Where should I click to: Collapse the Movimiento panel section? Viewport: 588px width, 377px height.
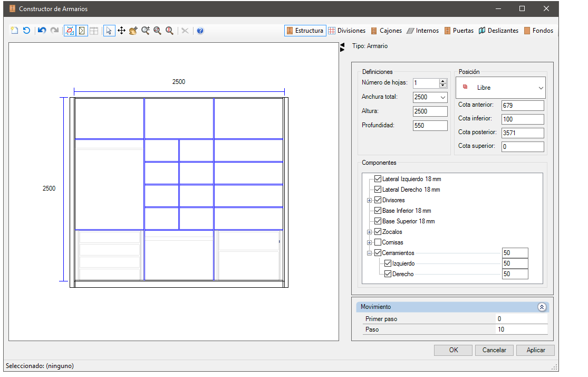tap(542, 307)
